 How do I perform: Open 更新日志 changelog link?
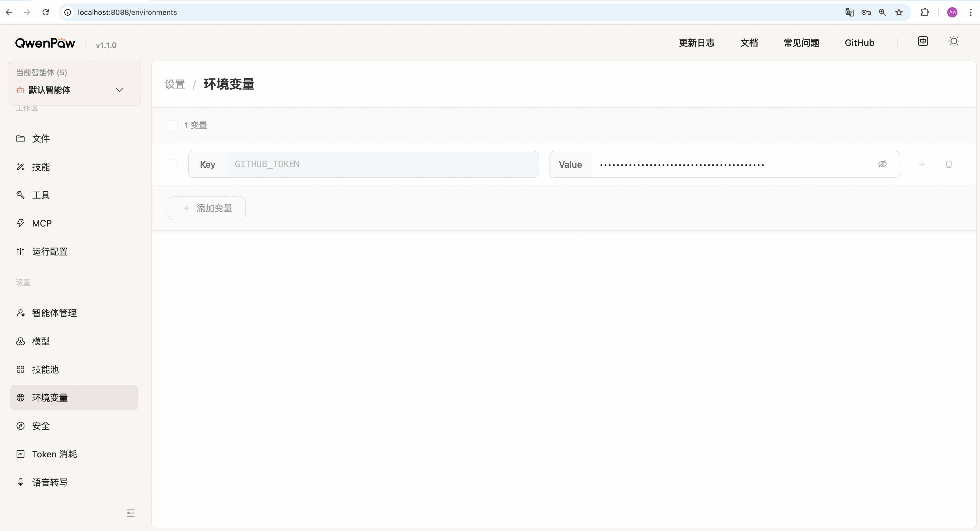[x=697, y=43]
